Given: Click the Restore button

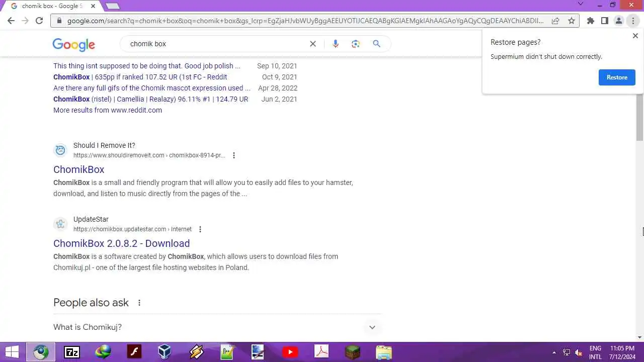Looking at the screenshot, I should 617,77.
